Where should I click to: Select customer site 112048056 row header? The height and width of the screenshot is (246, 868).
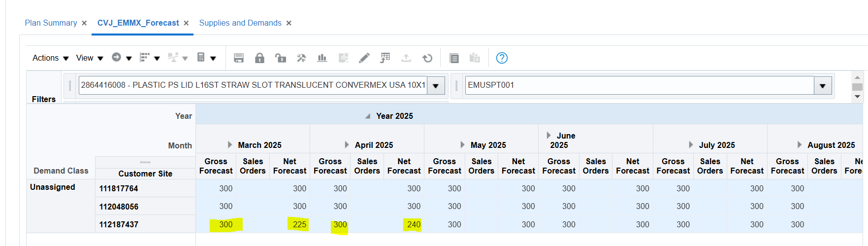click(x=145, y=207)
